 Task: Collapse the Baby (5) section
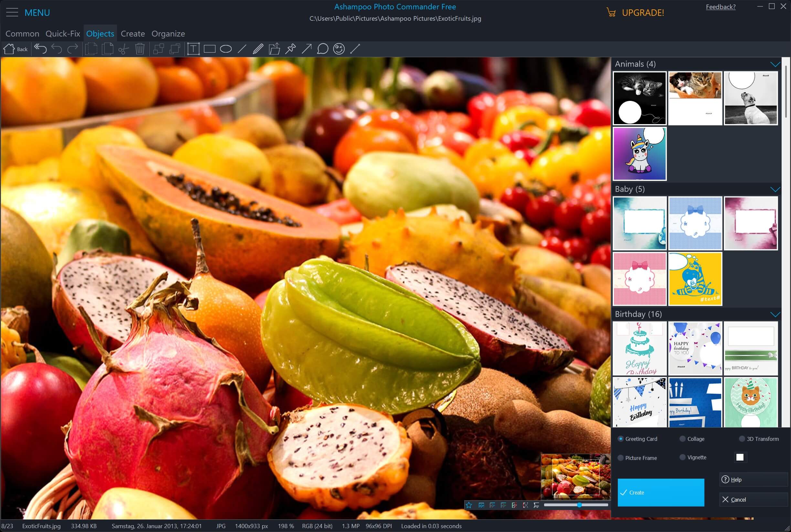775,189
